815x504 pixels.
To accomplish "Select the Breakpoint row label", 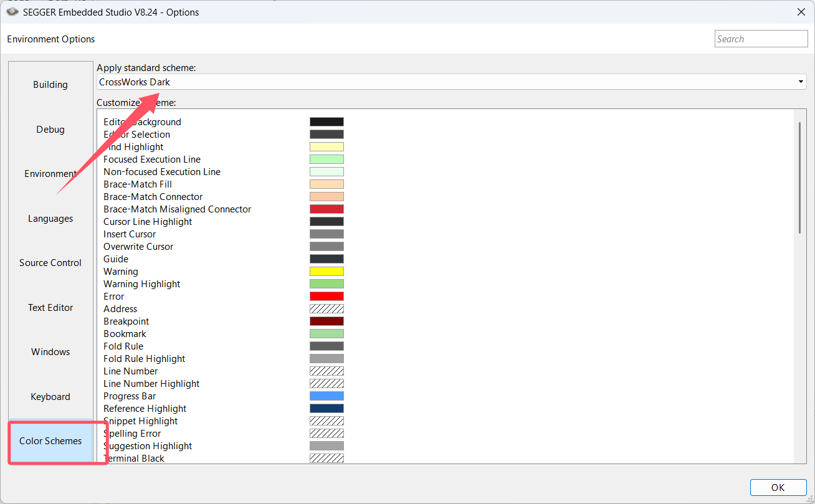I will pyautogui.click(x=126, y=321).
